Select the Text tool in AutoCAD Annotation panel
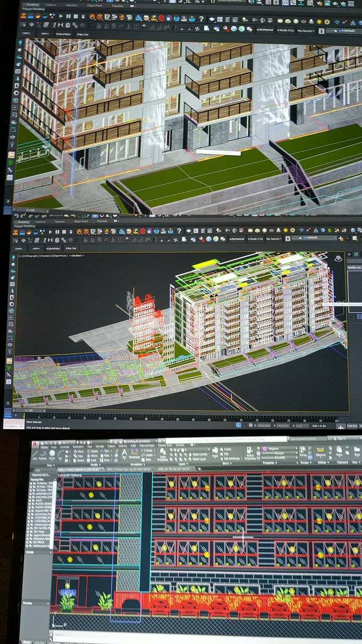The width and height of the screenshot is (362, 644). pyautogui.click(x=124, y=453)
